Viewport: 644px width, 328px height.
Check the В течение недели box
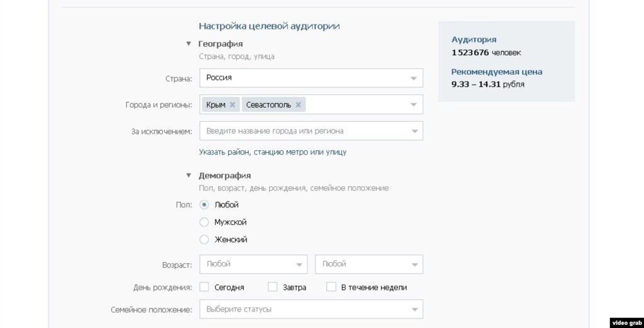[x=331, y=287]
